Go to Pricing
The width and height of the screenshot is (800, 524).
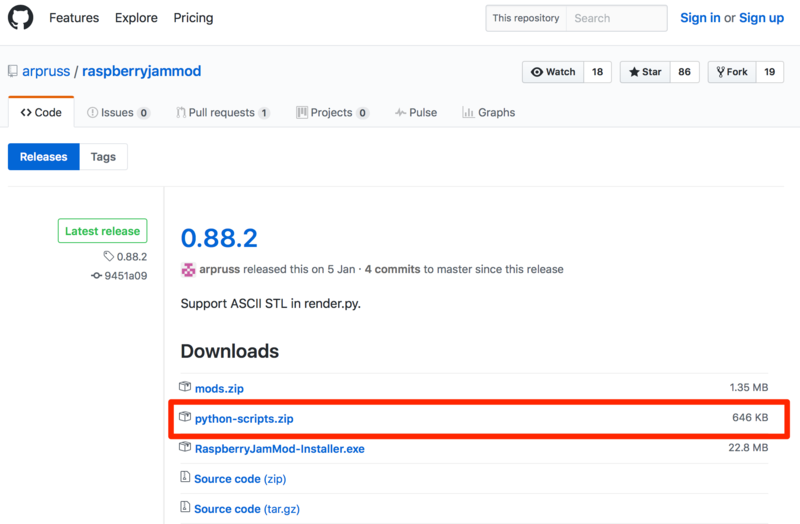pos(193,18)
